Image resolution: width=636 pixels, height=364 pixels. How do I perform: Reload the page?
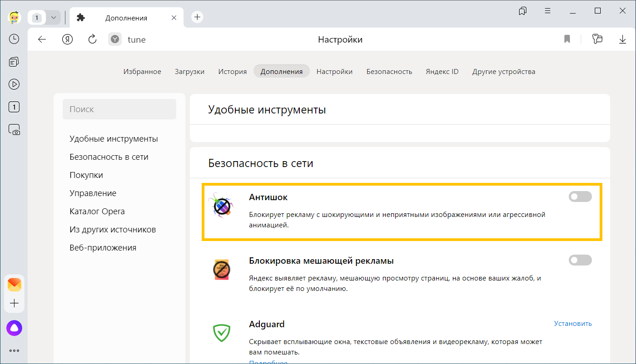tap(93, 39)
